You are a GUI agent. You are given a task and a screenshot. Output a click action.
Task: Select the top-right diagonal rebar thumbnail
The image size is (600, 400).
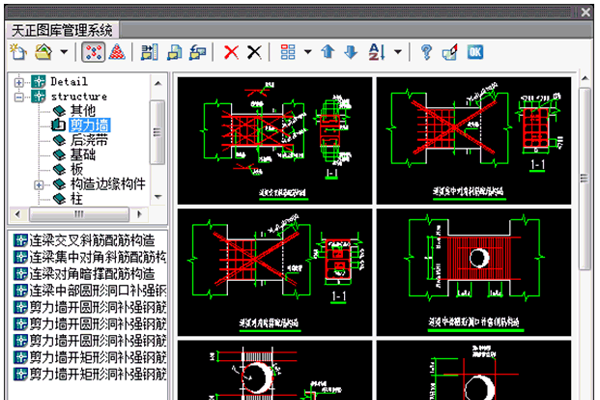pyautogui.click(x=474, y=140)
